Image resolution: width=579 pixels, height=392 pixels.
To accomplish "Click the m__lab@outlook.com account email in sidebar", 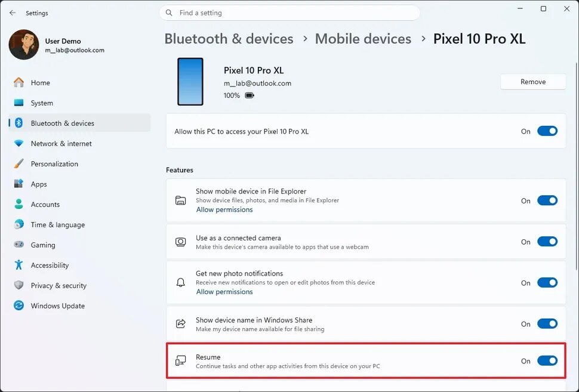I will [x=75, y=50].
